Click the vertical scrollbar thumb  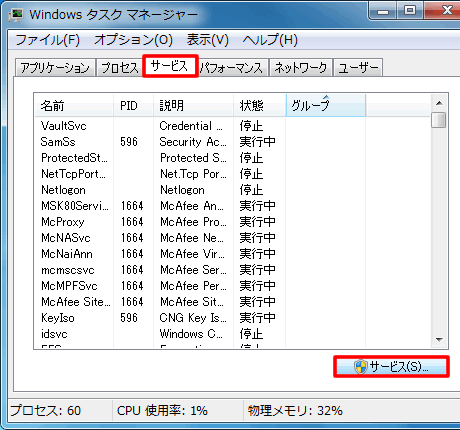(x=439, y=120)
